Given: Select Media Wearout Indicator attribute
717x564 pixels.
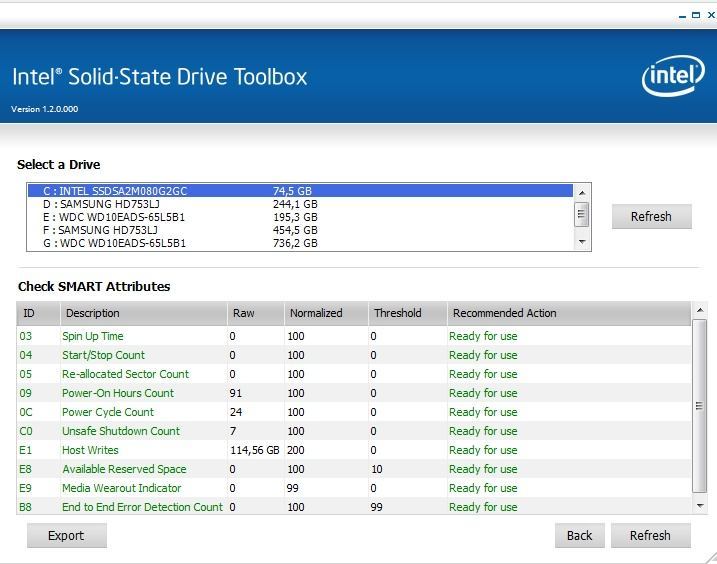Looking at the screenshot, I should tap(354, 488).
